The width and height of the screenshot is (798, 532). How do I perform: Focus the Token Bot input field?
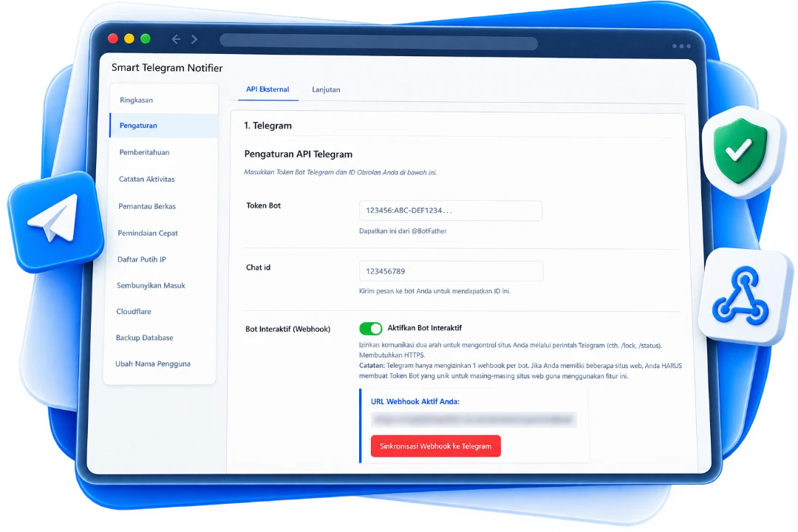451,211
